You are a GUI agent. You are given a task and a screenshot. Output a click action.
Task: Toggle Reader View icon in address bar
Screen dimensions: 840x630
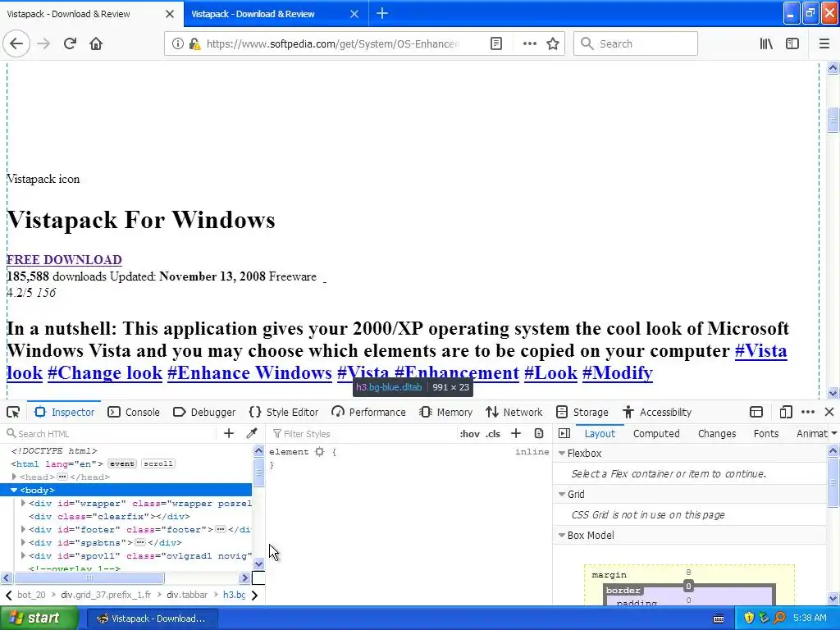[x=496, y=43]
